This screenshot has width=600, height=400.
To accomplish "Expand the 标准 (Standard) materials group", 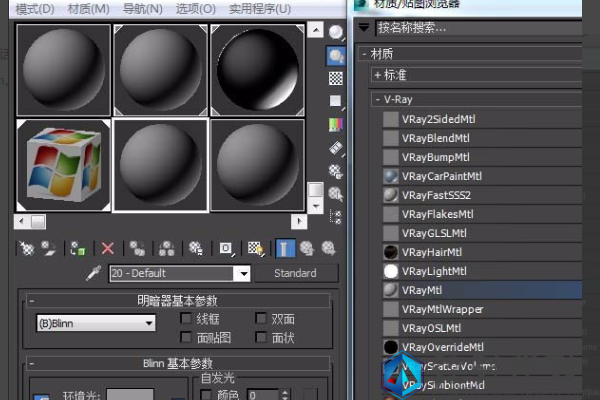I will click(378, 74).
